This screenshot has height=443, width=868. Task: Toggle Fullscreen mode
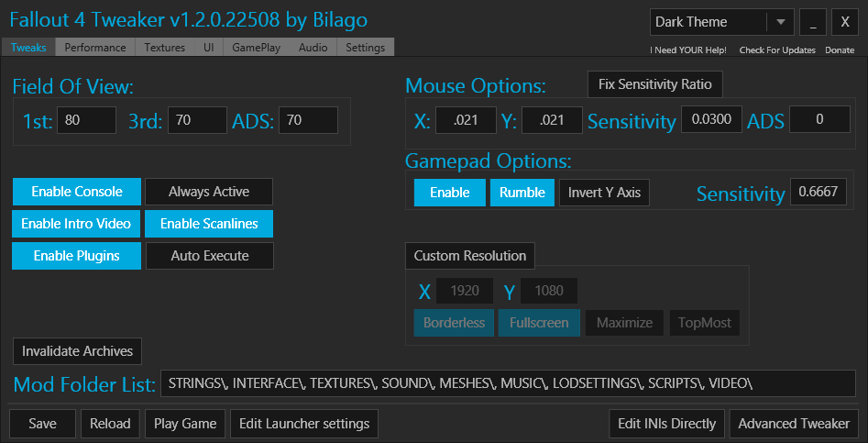[539, 323]
